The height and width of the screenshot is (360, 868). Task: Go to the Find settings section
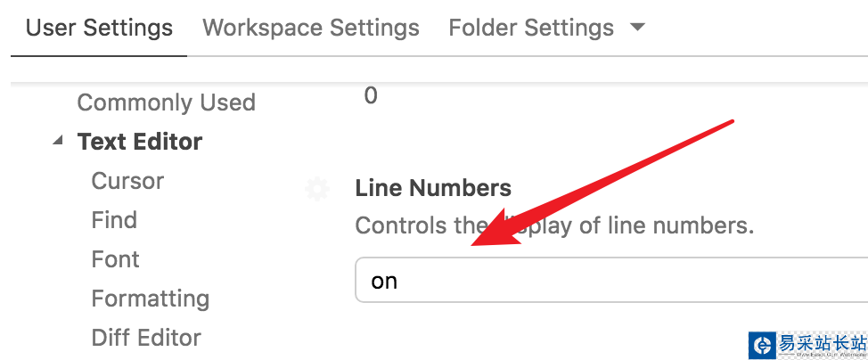point(114,220)
